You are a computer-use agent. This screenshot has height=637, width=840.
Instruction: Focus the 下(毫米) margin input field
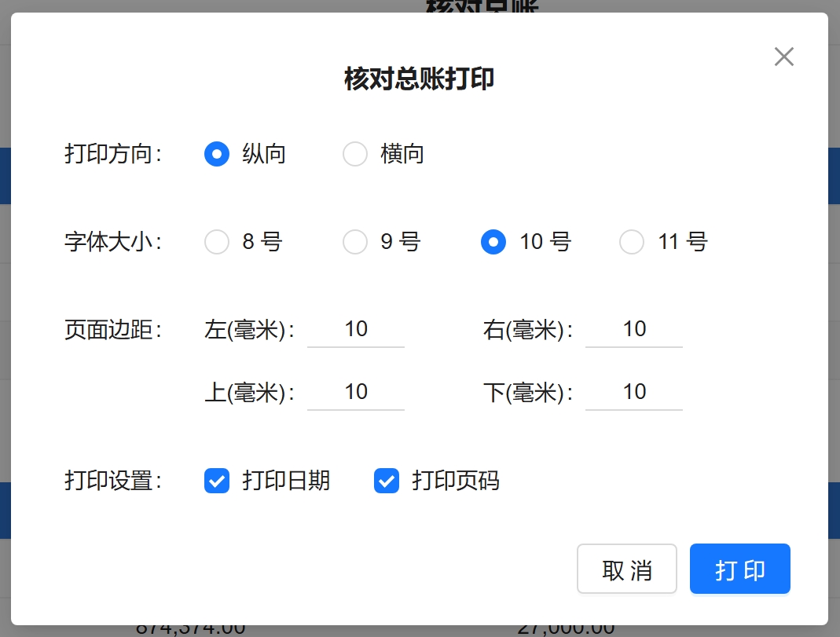(x=634, y=392)
